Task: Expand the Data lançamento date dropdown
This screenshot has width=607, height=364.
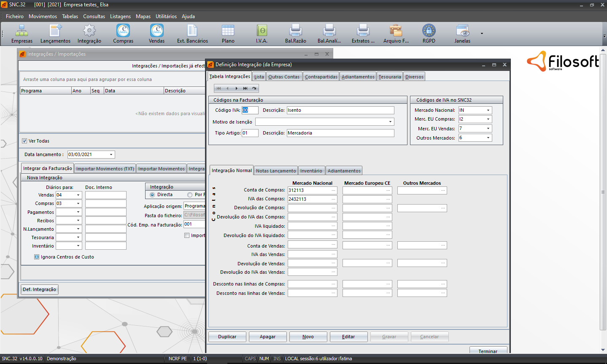Action: (x=111, y=155)
